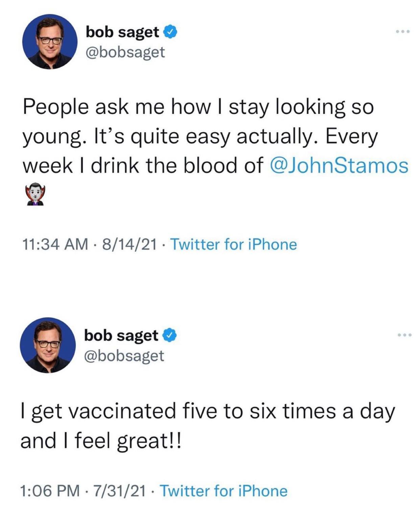Click the 7/31/21 date on the bottom tweet

(x=120, y=491)
